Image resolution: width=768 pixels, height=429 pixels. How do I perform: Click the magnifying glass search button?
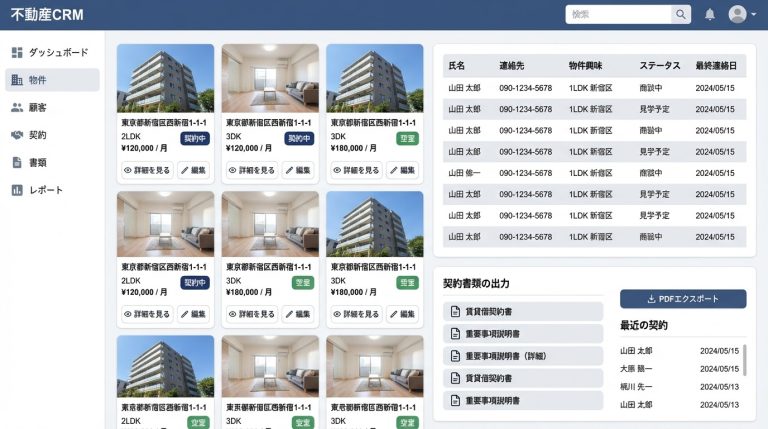click(681, 15)
